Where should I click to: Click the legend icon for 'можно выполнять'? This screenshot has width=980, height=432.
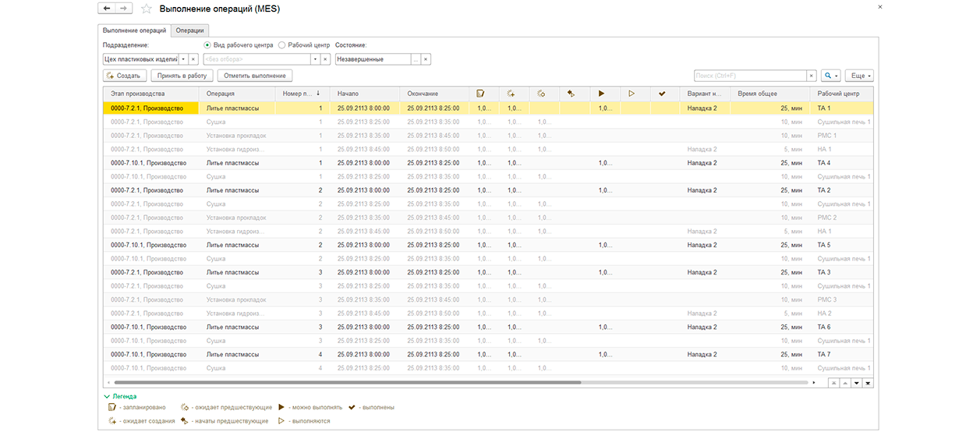[x=281, y=407]
